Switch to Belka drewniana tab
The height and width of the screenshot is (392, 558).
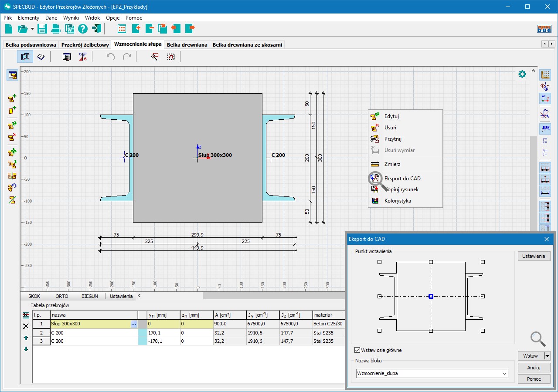pyautogui.click(x=187, y=45)
